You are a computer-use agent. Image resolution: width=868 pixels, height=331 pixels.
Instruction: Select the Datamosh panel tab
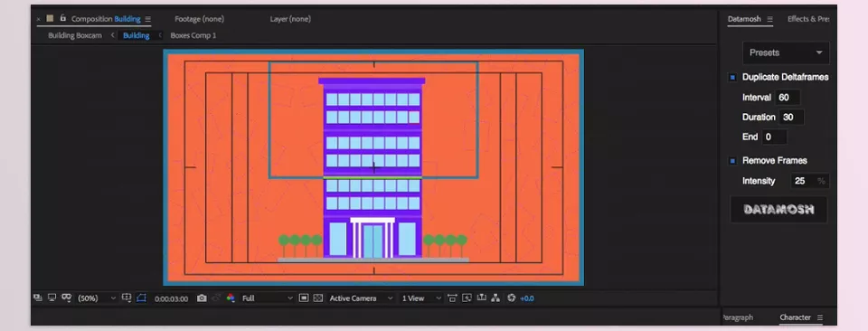[x=744, y=19]
